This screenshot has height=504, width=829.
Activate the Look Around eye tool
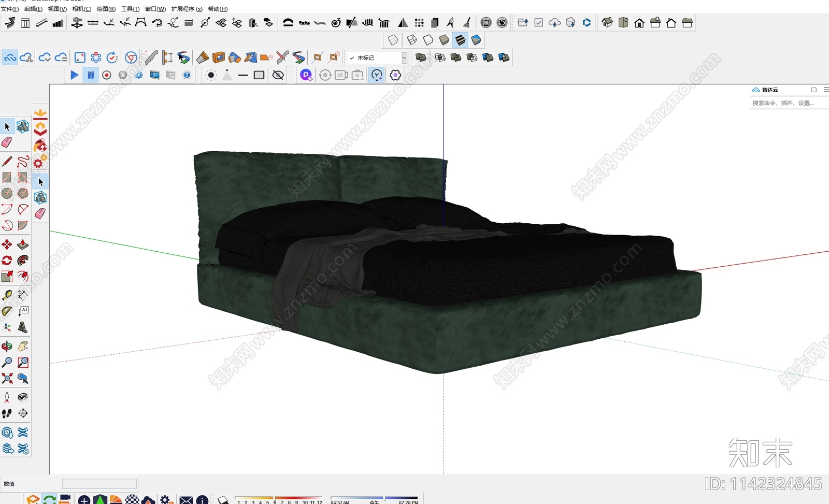click(x=23, y=397)
